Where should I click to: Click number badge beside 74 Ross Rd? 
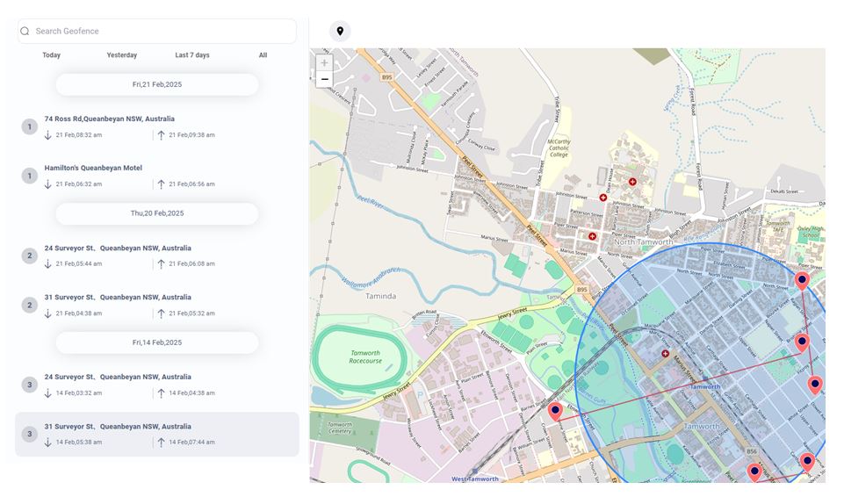(x=29, y=126)
